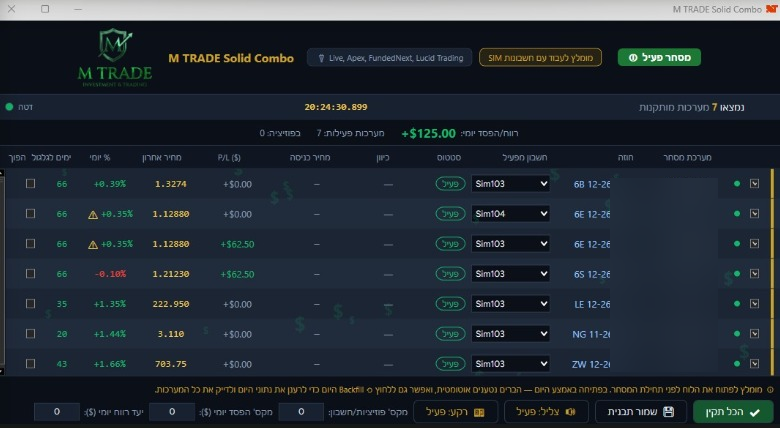Click the max positions per account field

[x=301, y=412]
